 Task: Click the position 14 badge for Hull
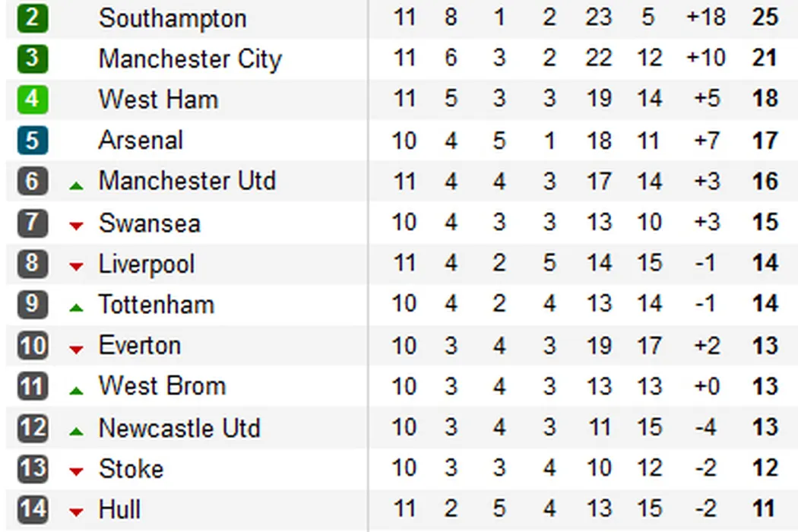(32, 509)
